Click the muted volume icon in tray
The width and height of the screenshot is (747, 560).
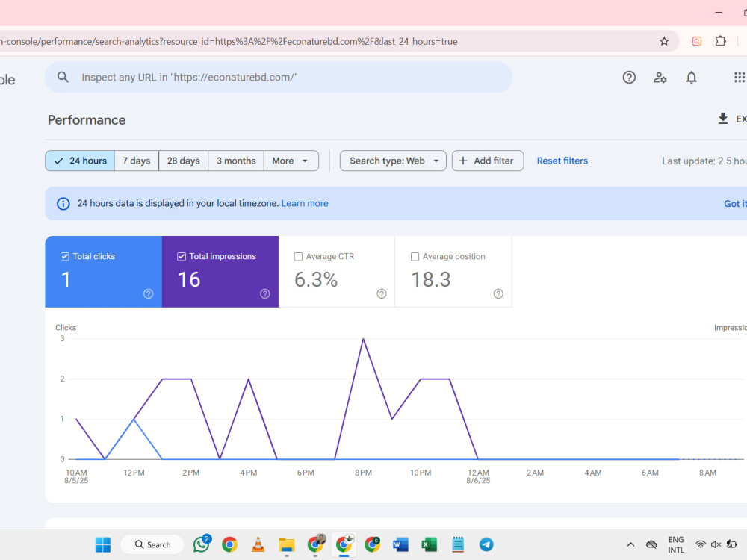point(716,544)
